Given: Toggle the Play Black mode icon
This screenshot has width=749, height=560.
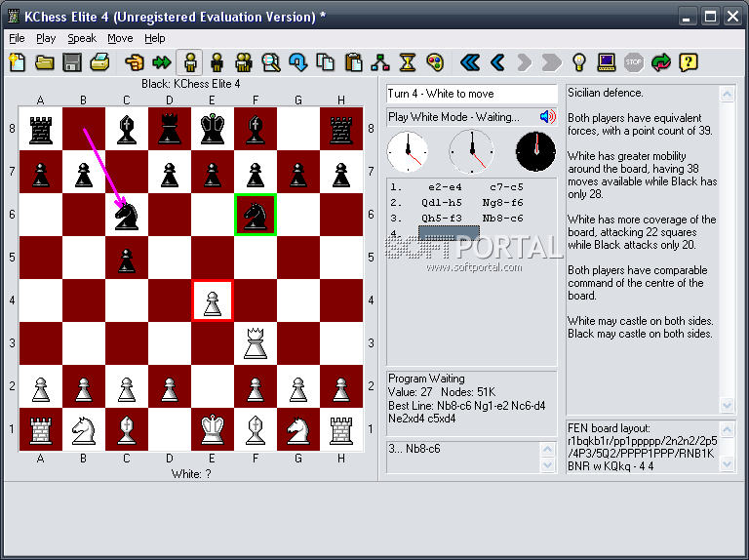Looking at the screenshot, I should click(217, 62).
